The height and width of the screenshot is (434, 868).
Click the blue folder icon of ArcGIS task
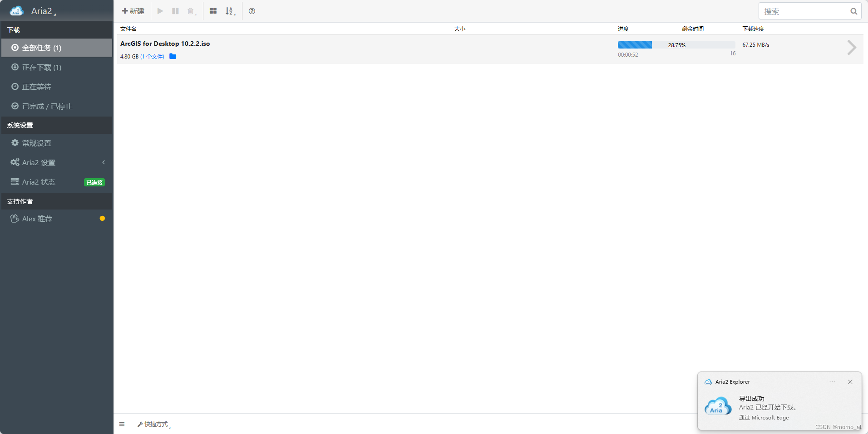(x=173, y=56)
